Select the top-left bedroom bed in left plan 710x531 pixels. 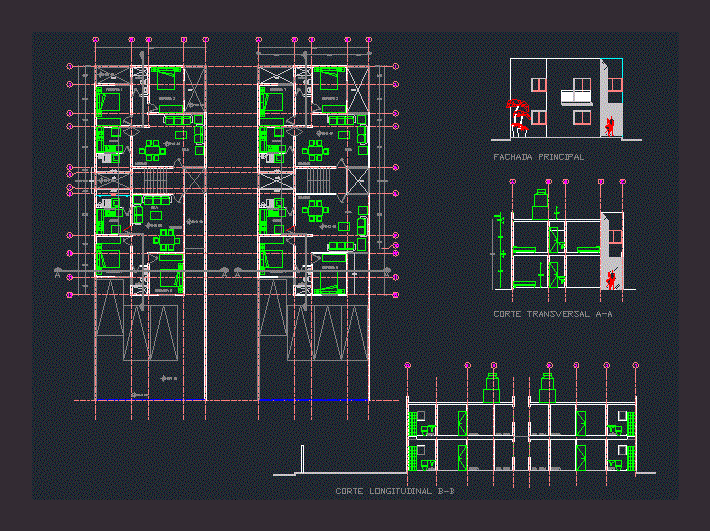(x=108, y=101)
